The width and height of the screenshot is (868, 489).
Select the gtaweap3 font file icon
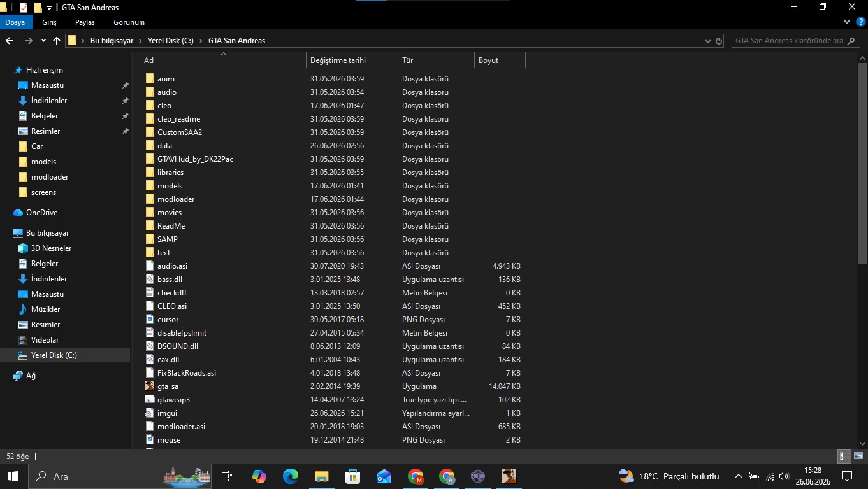(x=150, y=400)
